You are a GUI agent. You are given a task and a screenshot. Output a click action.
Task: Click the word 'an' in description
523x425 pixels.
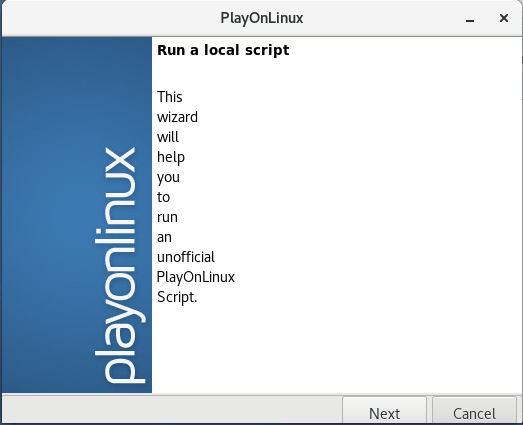164,238
